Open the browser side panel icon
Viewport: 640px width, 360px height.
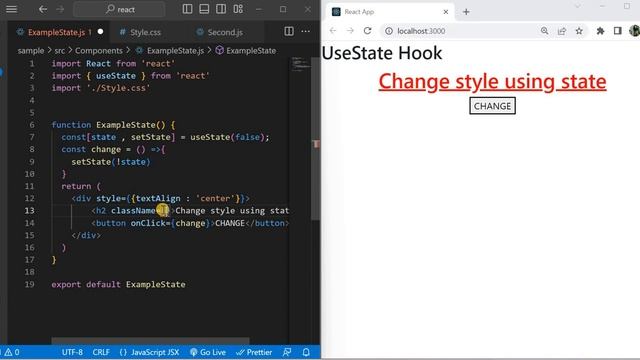[x=618, y=31]
